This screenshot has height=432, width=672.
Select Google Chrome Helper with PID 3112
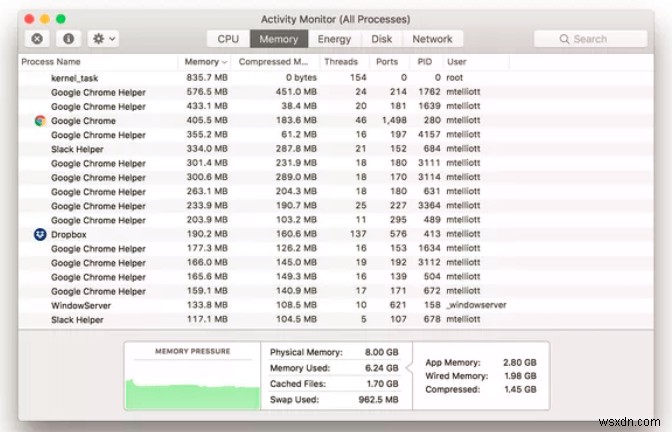[x=336, y=262]
